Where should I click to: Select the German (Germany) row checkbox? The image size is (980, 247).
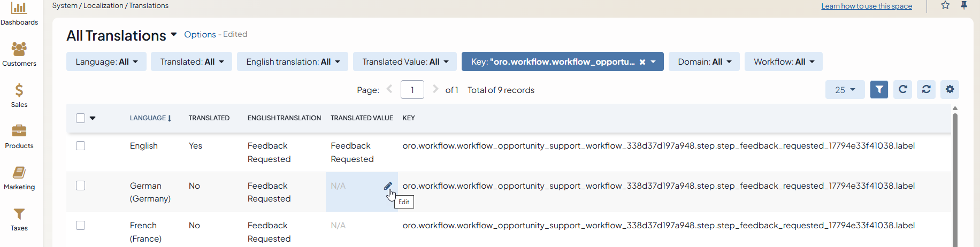pyautogui.click(x=81, y=186)
